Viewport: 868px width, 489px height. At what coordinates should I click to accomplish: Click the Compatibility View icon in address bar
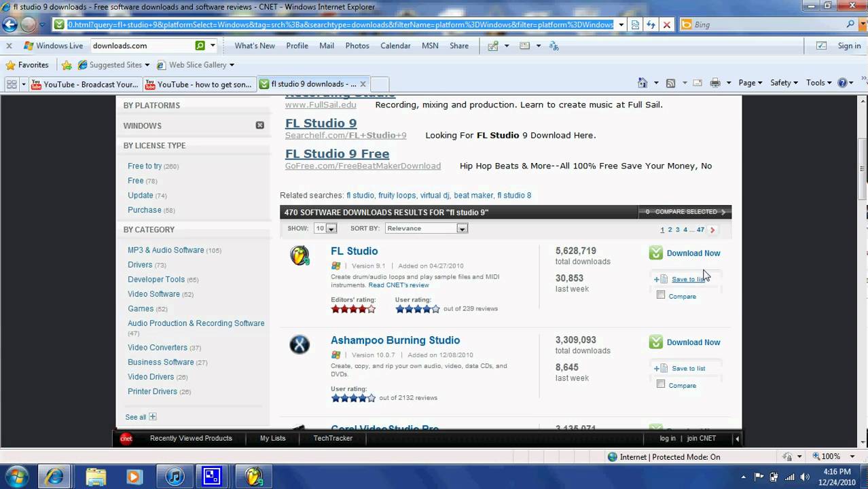[x=635, y=24]
